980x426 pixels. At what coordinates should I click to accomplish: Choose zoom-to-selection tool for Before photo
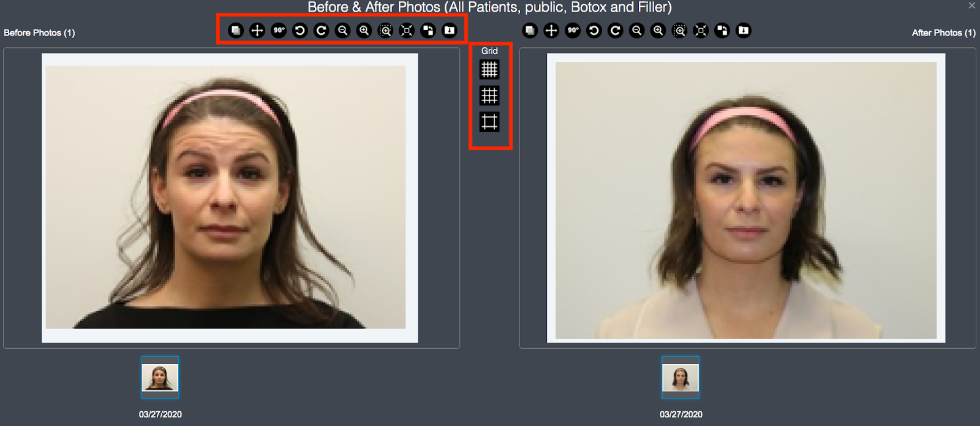pyautogui.click(x=385, y=30)
